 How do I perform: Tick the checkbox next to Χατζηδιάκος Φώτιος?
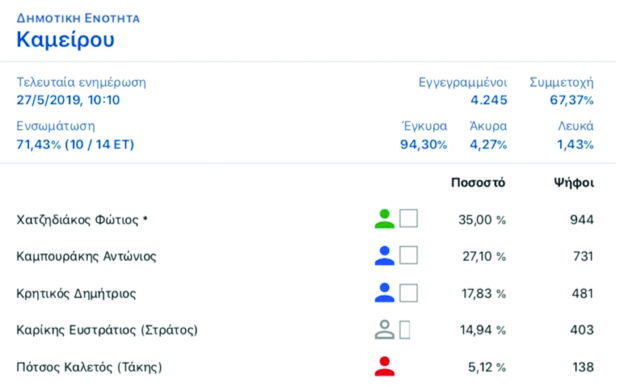point(408,218)
